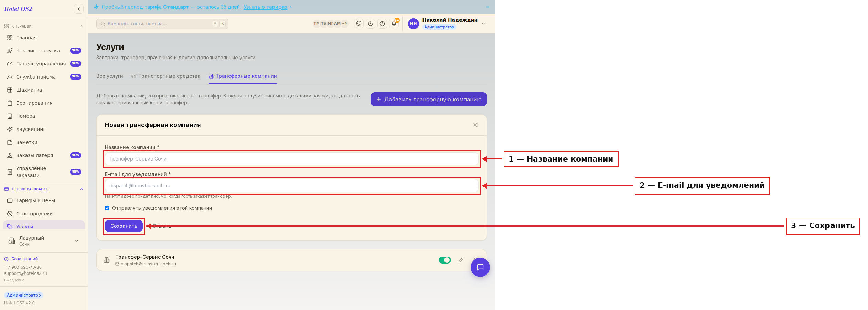Open the notifications bell
This screenshot has width=868, height=310.
(x=394, y=23)
